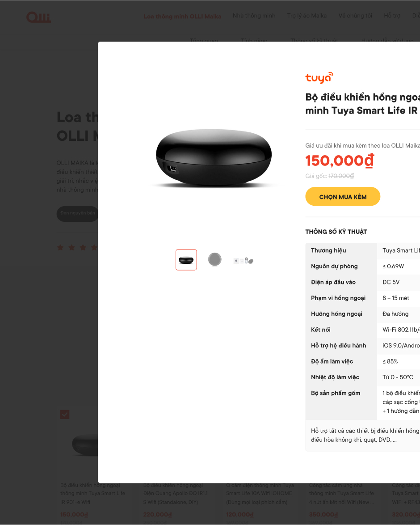
Task: Choose the Đen nguyên bản color option
Action: (78, 213)
